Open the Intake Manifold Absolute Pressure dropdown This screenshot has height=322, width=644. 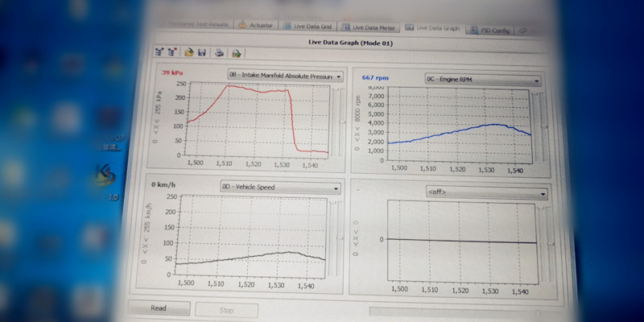286,76
